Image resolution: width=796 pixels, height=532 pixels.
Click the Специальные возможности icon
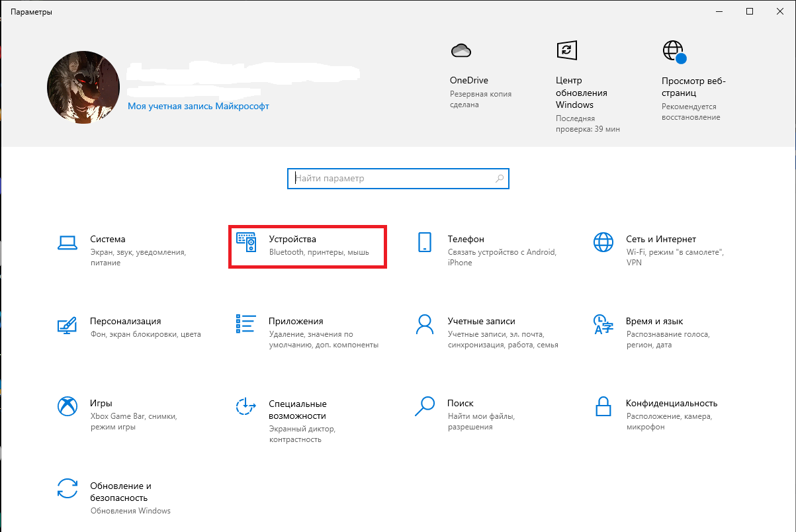(246, 406)
